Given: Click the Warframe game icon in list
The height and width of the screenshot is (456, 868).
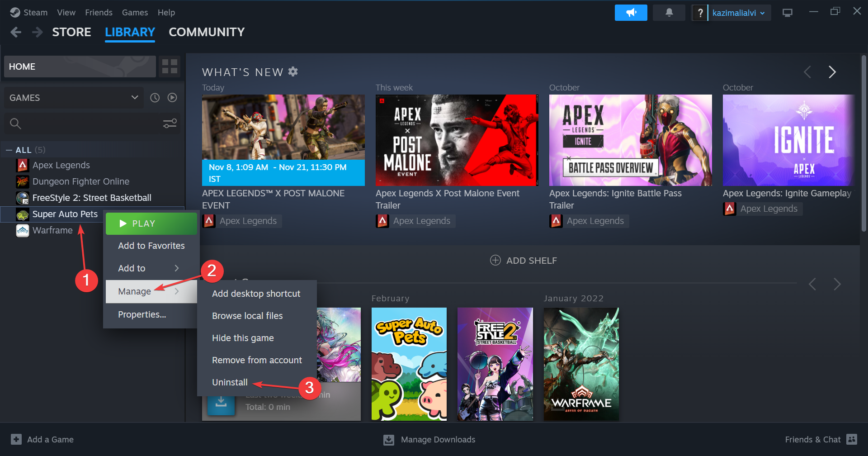Looking at the screenshot, I should 22,230.
